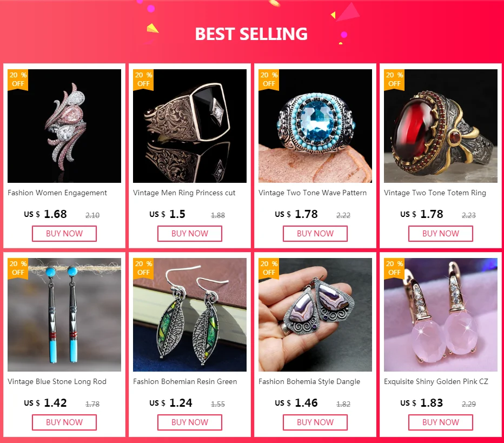Click BUY NOW for Two Tone Totem Ring
The height and width of the screenshot is (443, 504).
pos(441,233)
